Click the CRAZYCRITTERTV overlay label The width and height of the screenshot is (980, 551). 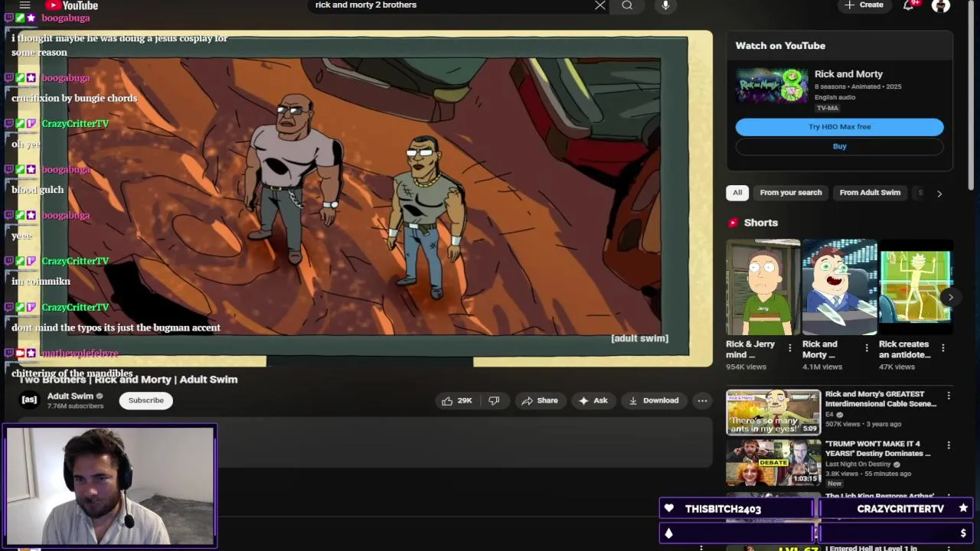[x=900, y=509]
